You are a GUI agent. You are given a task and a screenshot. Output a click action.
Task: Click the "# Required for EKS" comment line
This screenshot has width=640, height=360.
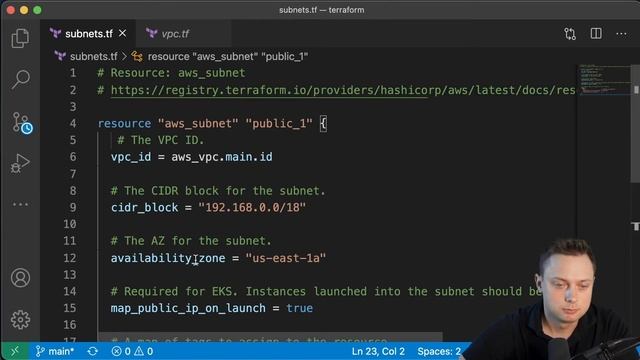coord(326,292)
